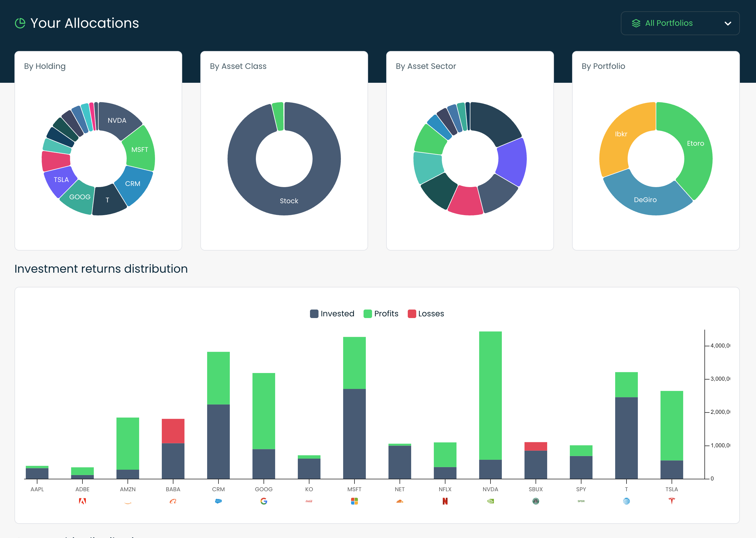The image size is (756, 538).
Task: Click the Cloudflare logo under NET
Action: pyautogui.click(x=400, y=501)
